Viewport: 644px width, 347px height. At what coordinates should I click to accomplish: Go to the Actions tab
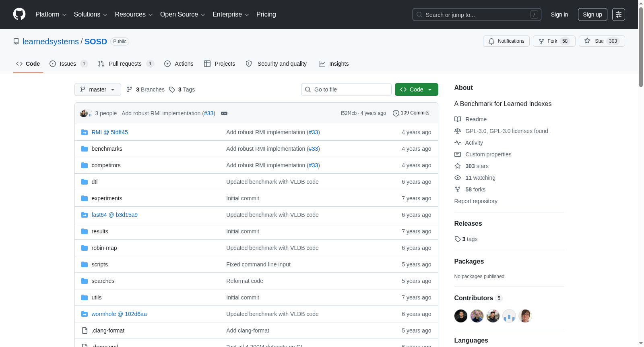[179, 64]
